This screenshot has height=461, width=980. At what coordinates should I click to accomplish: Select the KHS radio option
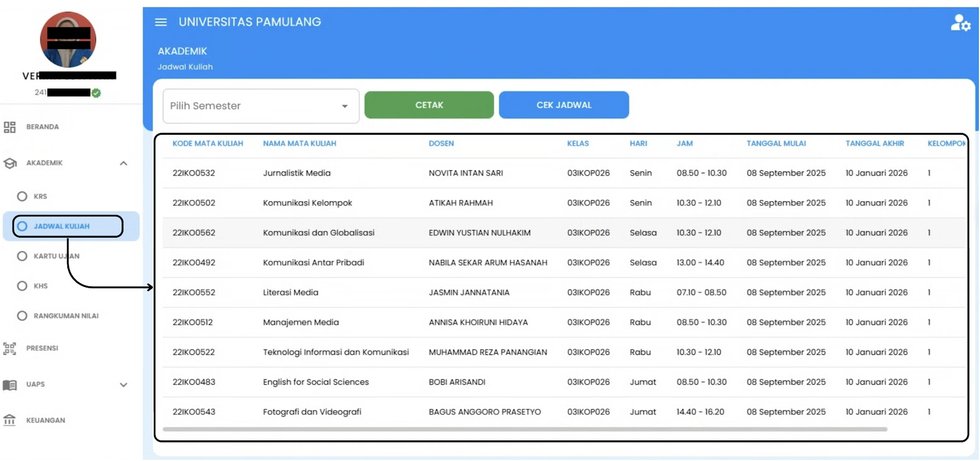point(22,286)
